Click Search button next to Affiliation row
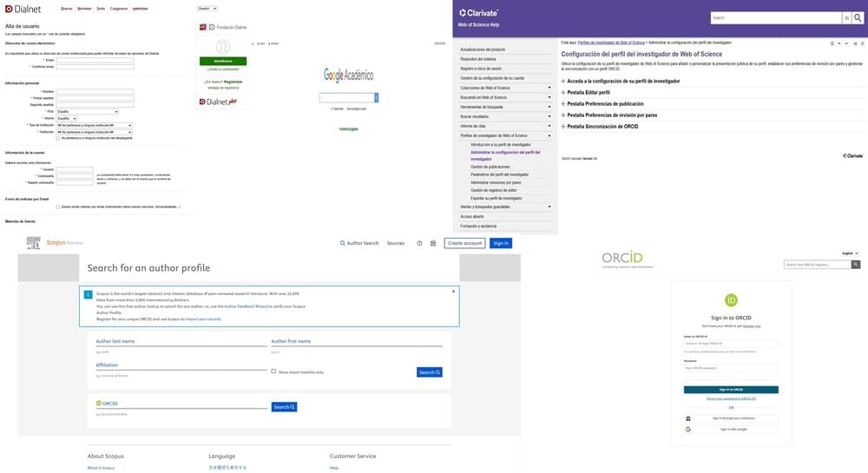 [430, 372]
